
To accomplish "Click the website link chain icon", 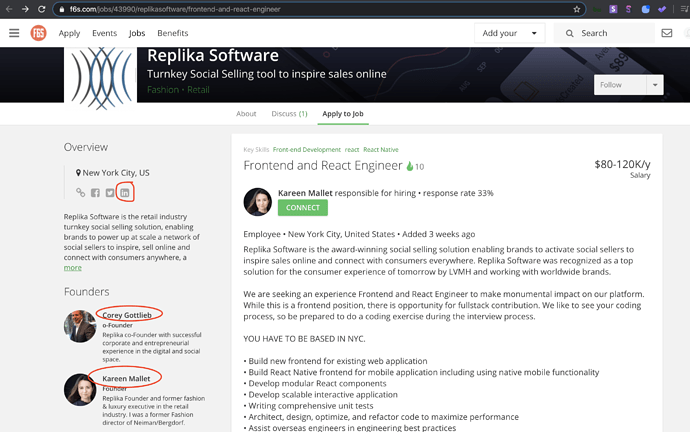I will [x=81, y=193].
